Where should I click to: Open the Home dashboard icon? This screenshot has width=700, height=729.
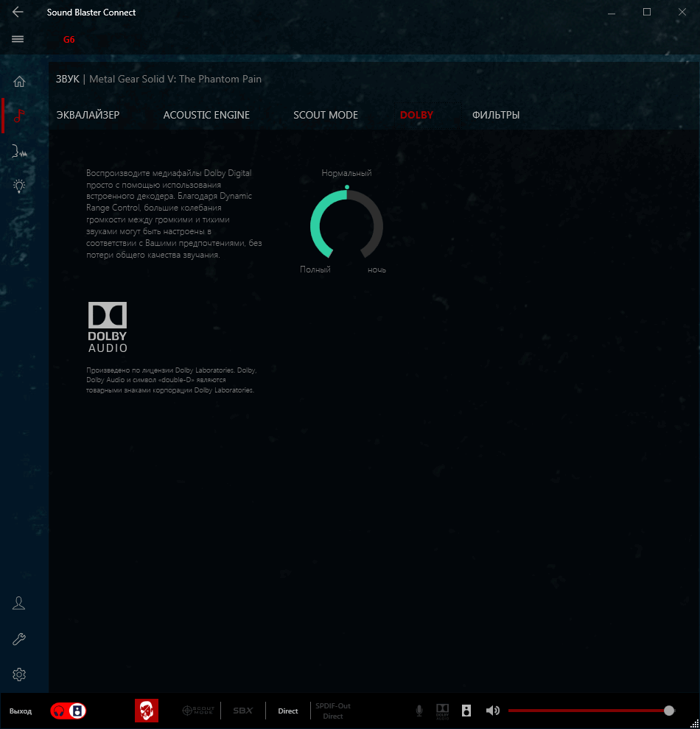[19, 82]
